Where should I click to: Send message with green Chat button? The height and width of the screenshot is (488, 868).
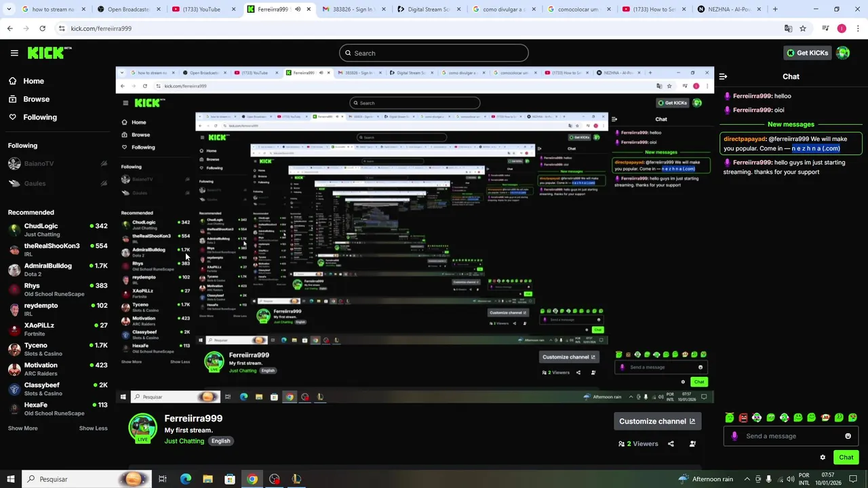[x=846, y=457]
